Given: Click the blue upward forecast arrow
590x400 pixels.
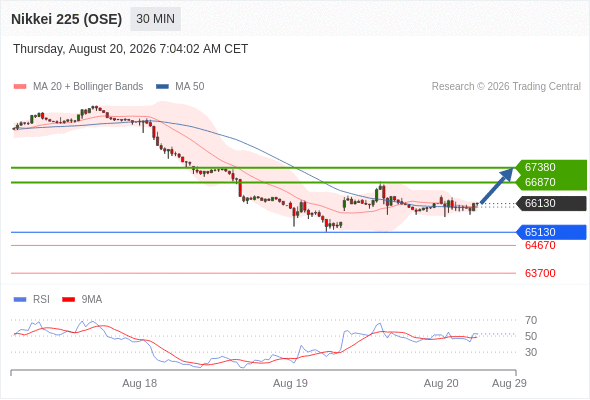Looking at the screenshot, I should pos(497,186).
